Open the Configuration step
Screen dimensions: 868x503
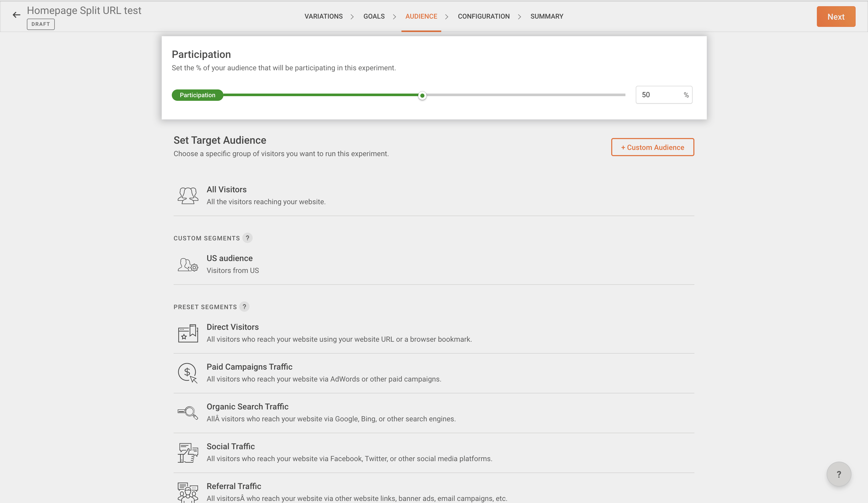pos(483,16)
